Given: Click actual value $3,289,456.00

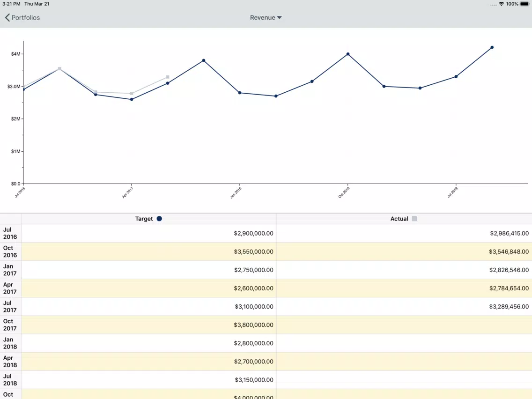Looking at the screenshot, I should coord(509,307).
